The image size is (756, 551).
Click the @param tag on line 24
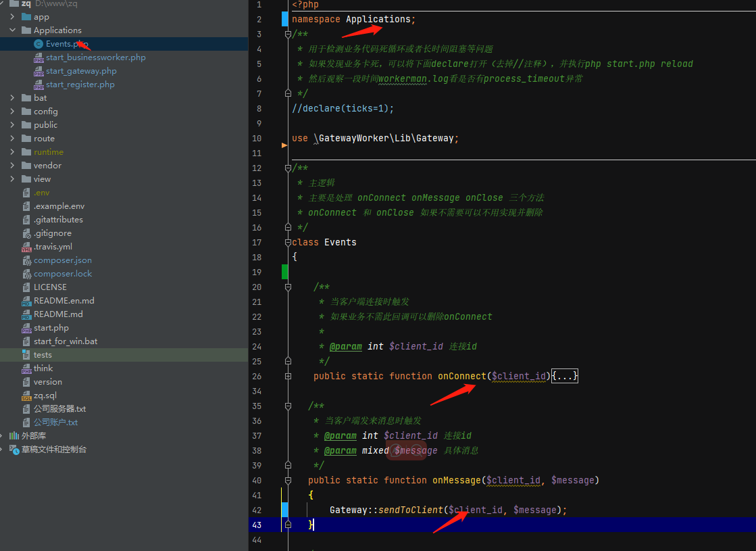346,346
